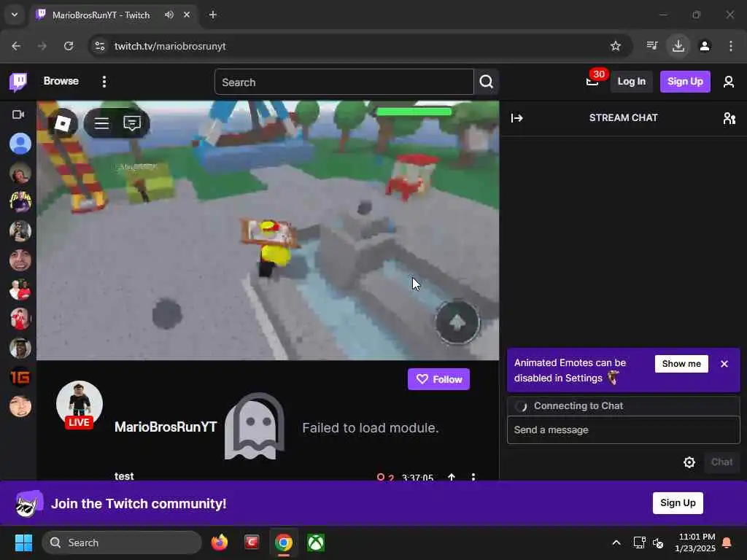Click the jump arrow button in stream video
This screenshot has width=747, height=560.
[457, 322]
